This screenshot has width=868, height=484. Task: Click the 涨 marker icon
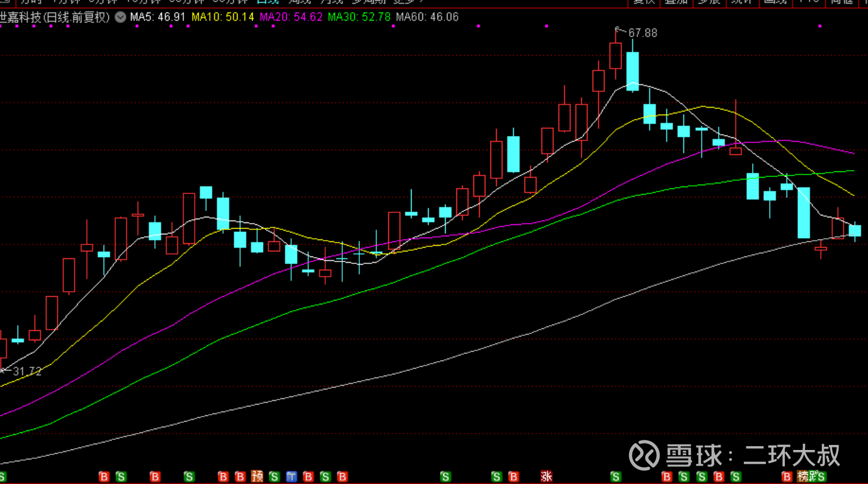(x=547, y=476)
